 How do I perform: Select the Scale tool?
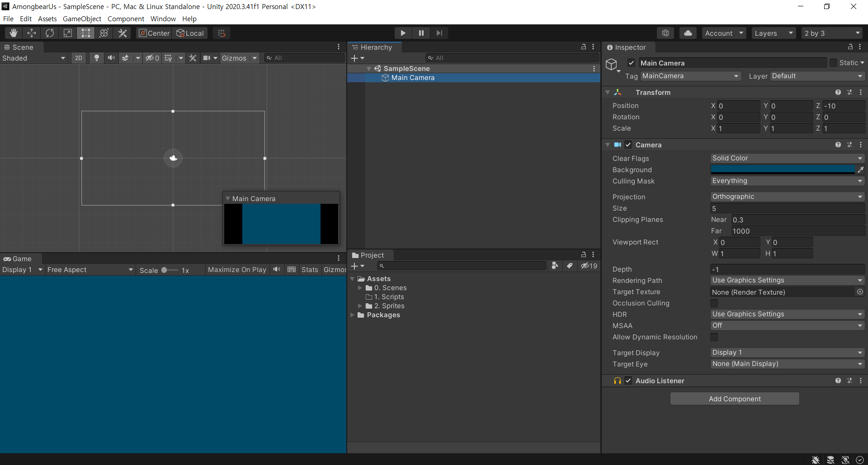68,33
